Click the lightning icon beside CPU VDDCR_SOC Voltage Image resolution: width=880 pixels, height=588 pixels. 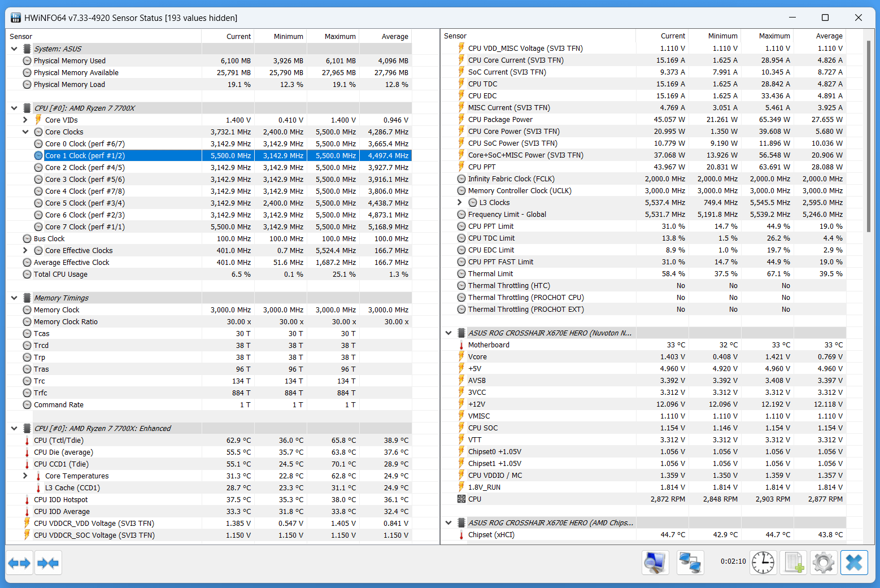27,535
